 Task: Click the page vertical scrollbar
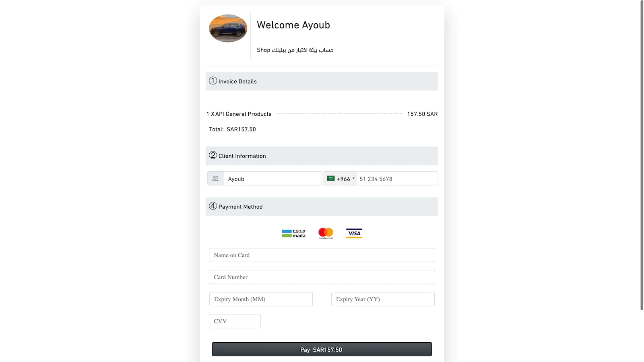642,155
